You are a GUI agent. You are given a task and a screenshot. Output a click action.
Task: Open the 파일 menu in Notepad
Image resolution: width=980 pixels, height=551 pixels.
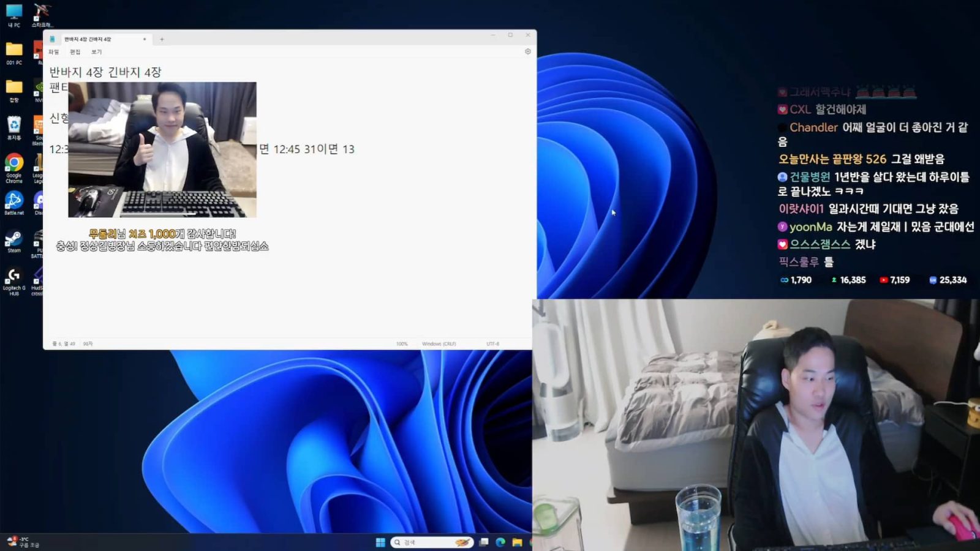pos(54,52)
